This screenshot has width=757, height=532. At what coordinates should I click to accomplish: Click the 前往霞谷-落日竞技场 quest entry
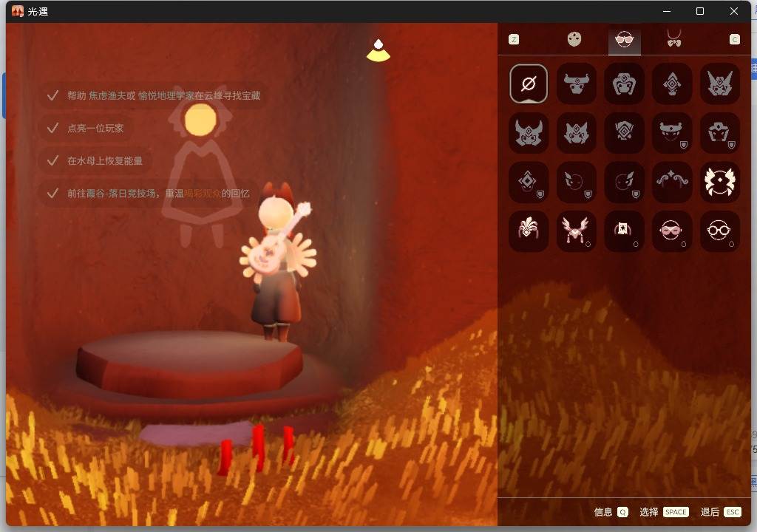pos(148,193)
